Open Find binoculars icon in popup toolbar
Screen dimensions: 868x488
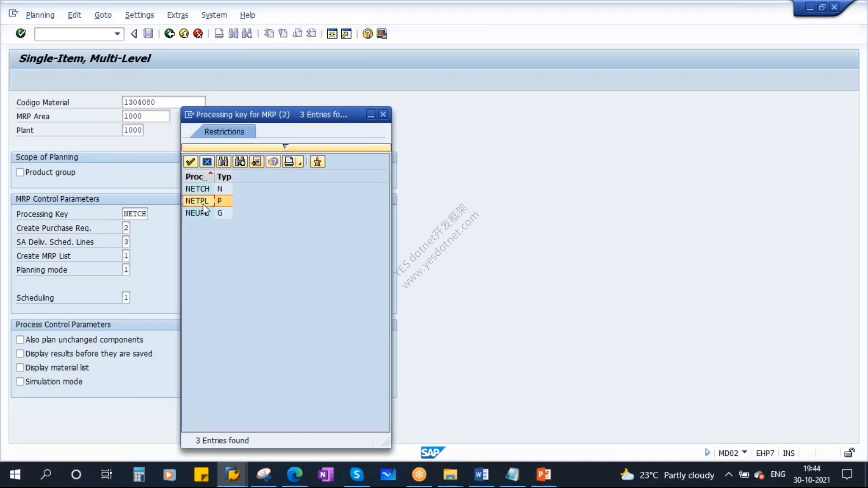pyautogui.click(x=223, y=162)
